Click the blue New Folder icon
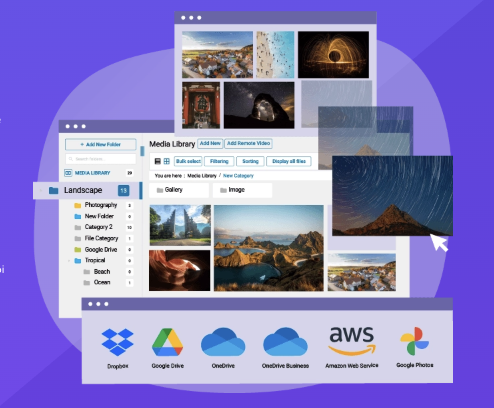 click(x=78, y=216)
